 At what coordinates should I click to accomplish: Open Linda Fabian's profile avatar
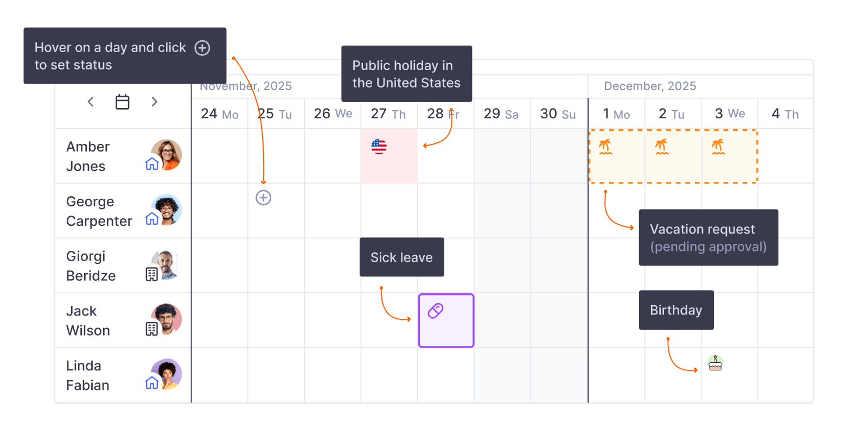tap(167, 374)
